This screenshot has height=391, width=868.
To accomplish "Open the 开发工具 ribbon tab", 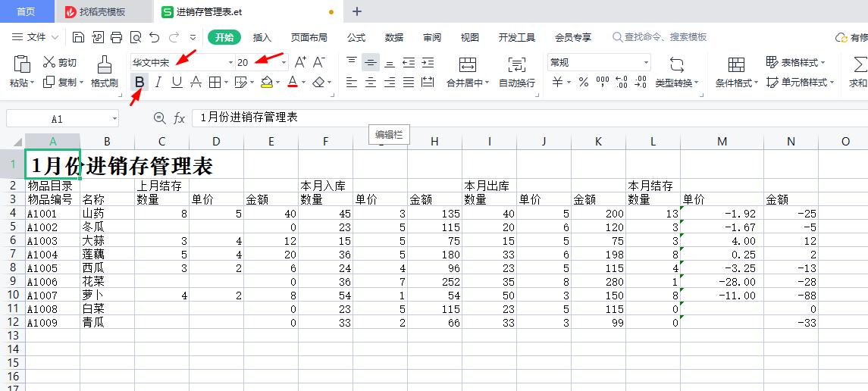I will 516,37.
